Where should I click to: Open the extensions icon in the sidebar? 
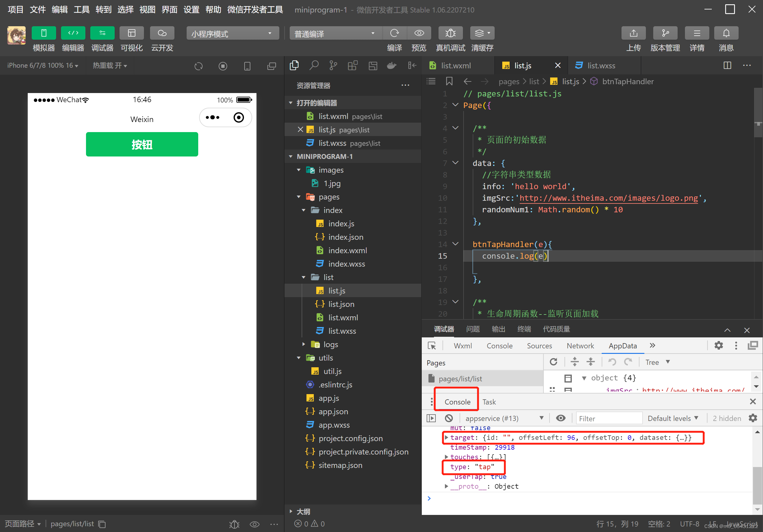tap(353, 65)
